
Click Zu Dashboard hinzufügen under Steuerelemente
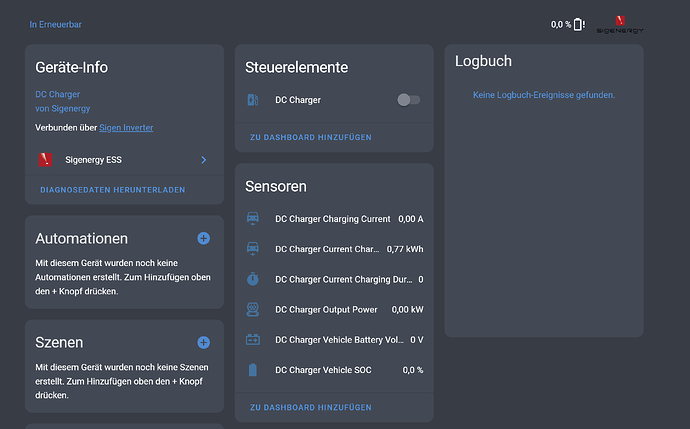point(311,137)
